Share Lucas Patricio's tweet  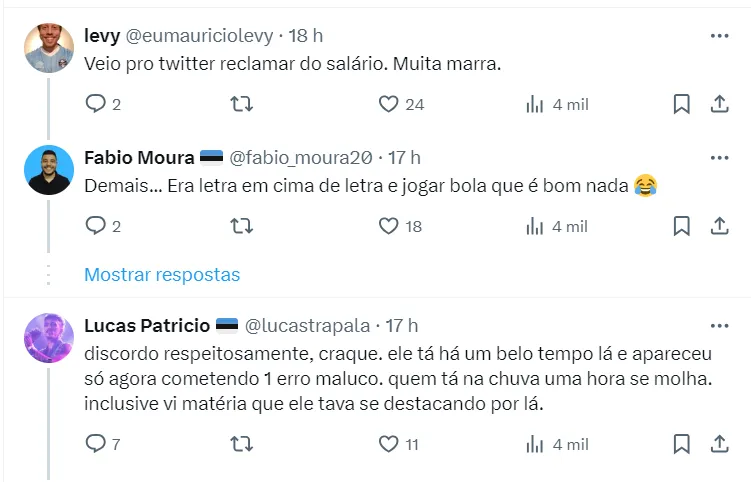click(718, 444)
